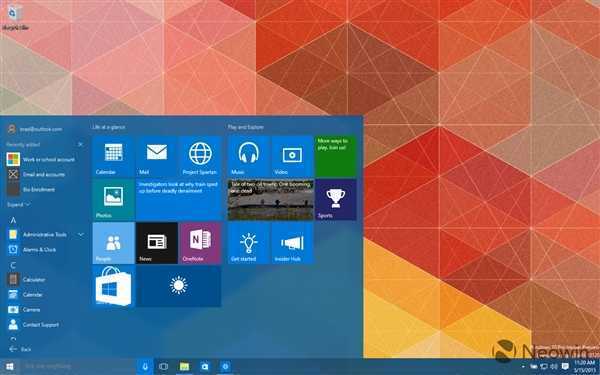
Task: Open the Bio Enrollment entry
Action: click(31, 189)
